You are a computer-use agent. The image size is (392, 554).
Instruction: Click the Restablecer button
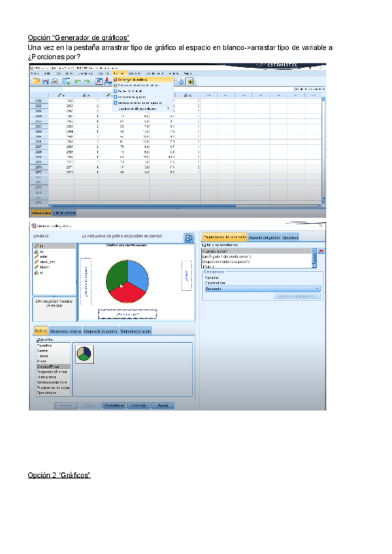pos(114,406)
